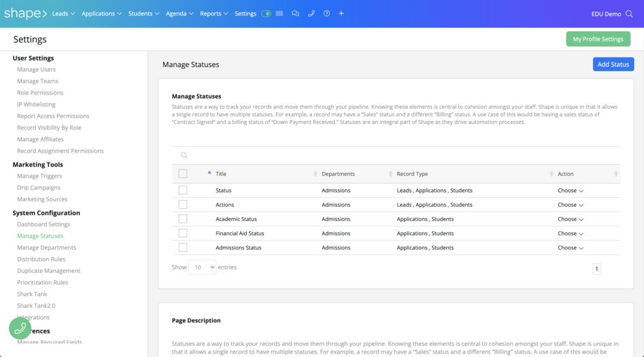The width and height of the screenshot is (644, 357).
Task: Open the Reports dropdown menu
Action: [214, 14]
